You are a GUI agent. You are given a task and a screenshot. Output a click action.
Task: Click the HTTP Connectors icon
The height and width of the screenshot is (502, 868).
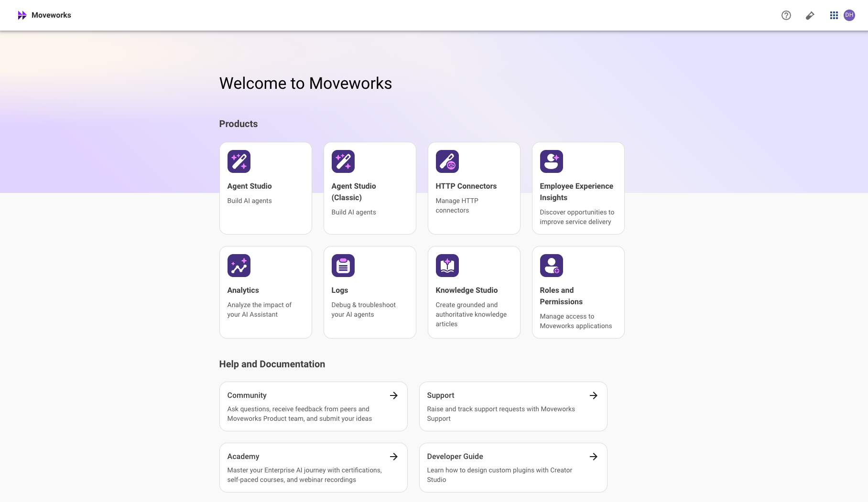click(447, 161)
